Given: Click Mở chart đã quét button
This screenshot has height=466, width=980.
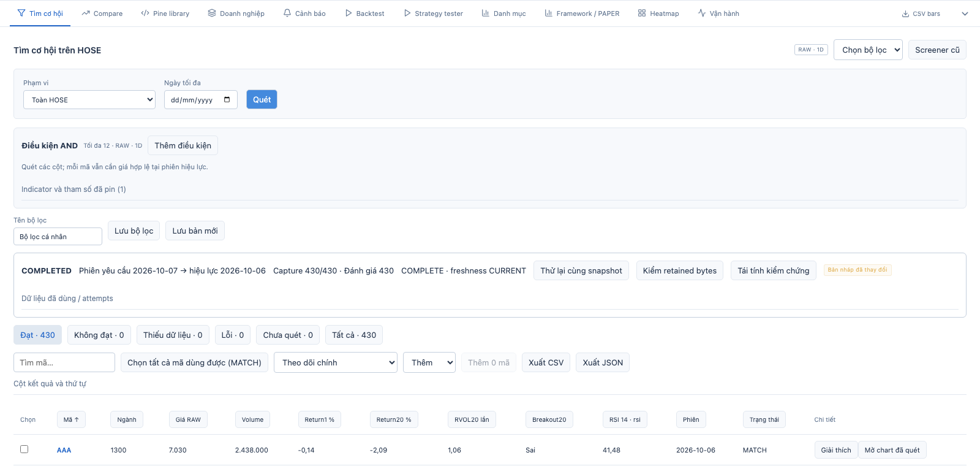Looking at the screenshot, I should [x=892, y=450].
